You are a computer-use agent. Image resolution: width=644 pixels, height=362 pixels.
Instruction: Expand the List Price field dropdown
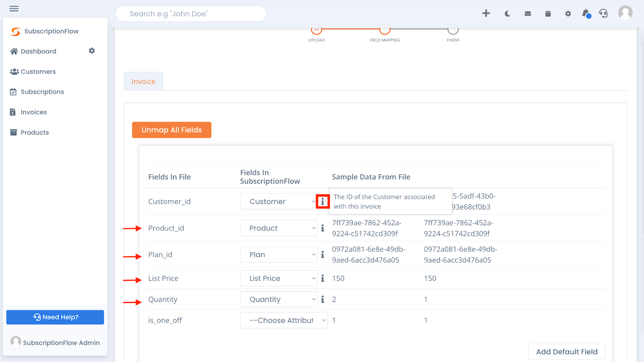[x=279, y=278]
